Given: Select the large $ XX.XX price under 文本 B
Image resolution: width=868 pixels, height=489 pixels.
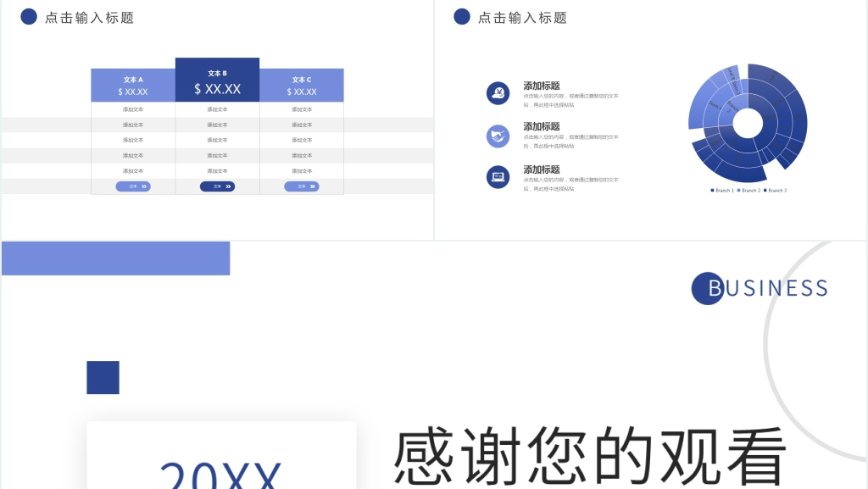Looking at the screenshot, I should coord(217,88).
